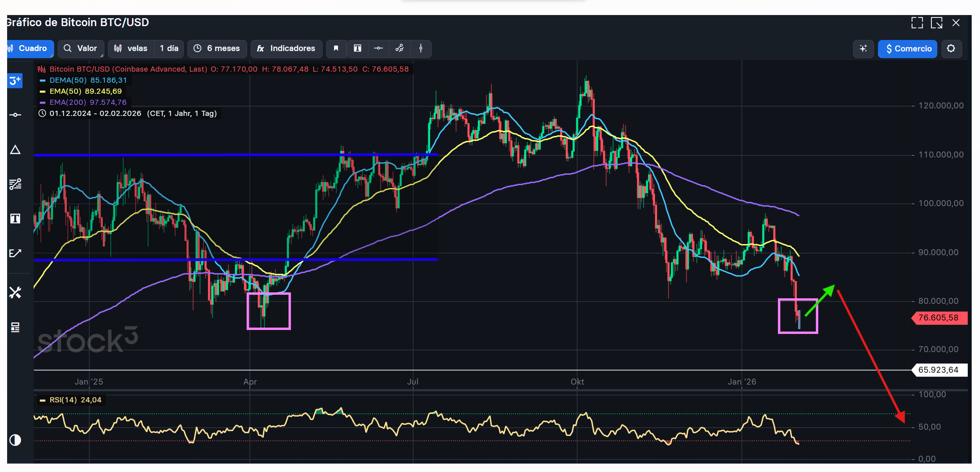This screenshot has width=980, height=472.
Task: Select the connected nodes path tool
Action: (x=400, y=48)
